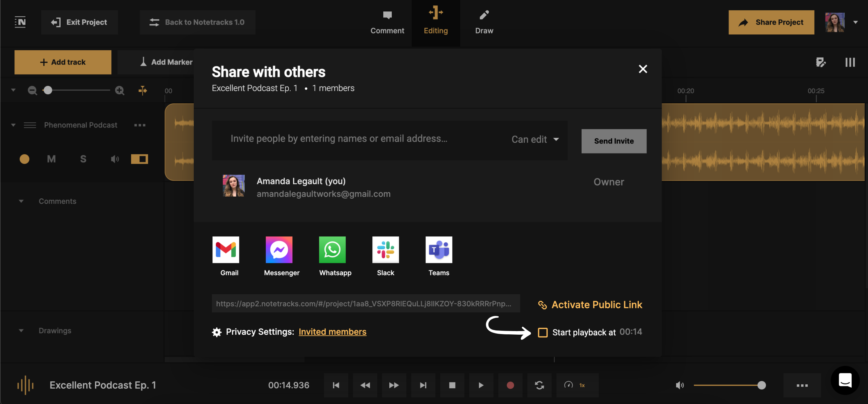
Task: Collapse the Comments section
Action: click(x=21, y=201)
